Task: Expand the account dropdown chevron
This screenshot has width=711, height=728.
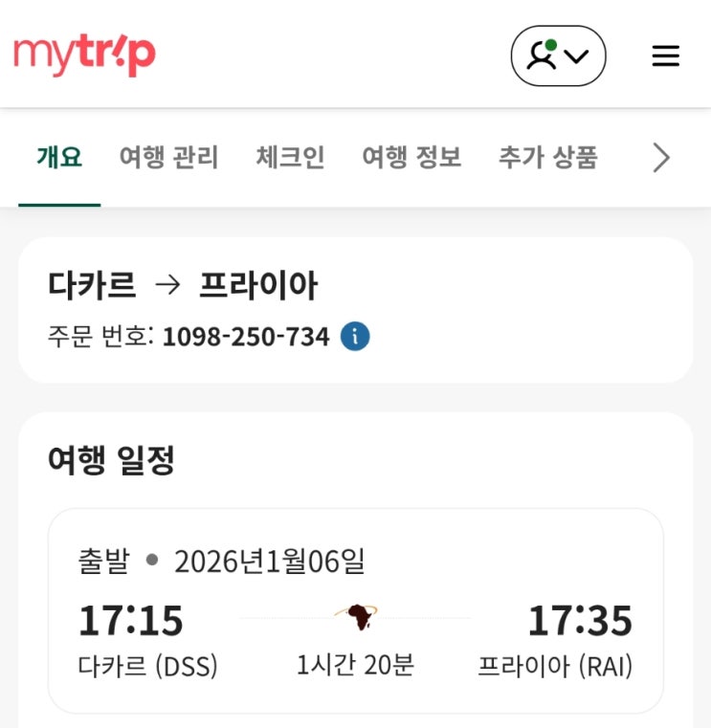Action: (576, 56)
